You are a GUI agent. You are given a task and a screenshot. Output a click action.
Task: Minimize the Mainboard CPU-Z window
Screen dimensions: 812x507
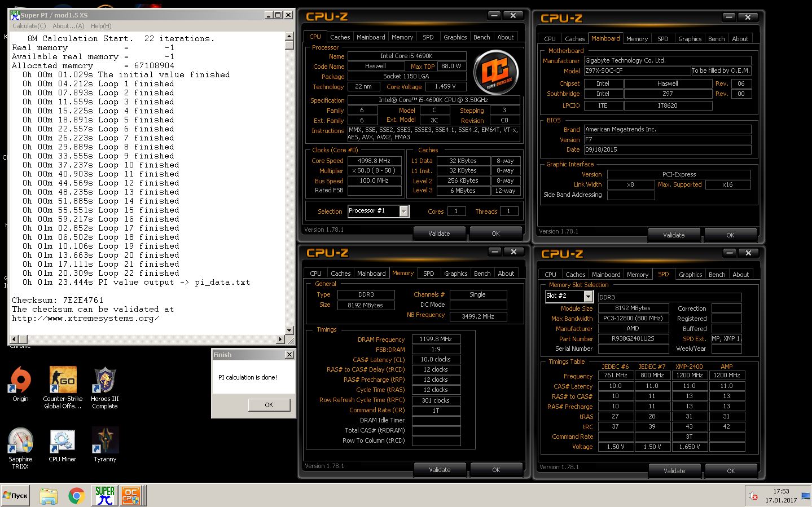click(x=729, y=17)
